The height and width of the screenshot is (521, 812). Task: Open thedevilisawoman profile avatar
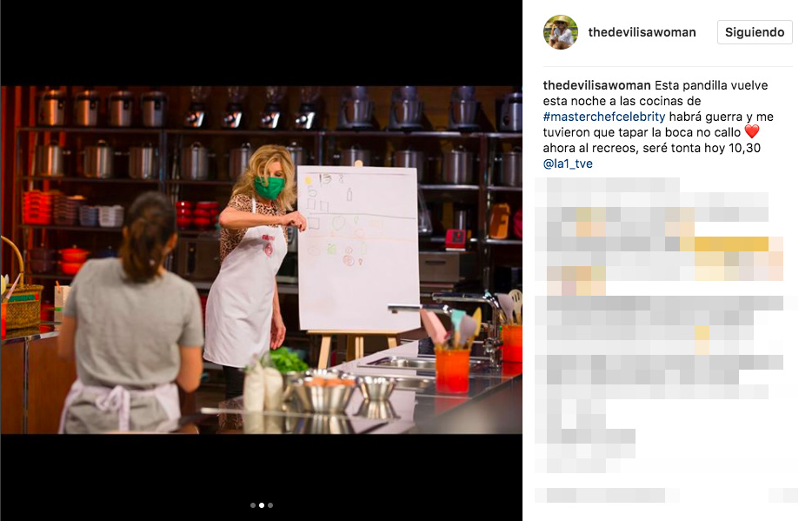[561, 32]
